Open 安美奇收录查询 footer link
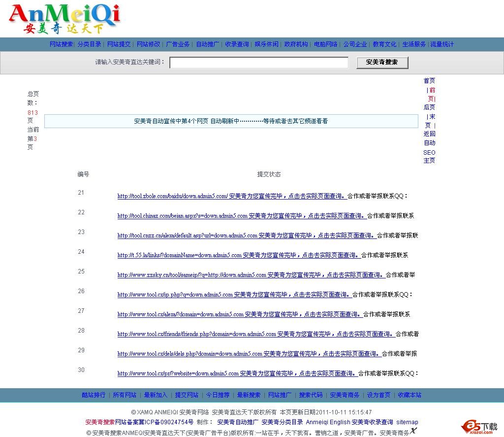Screen dimensions: 504x437 (x=372, y=422)
